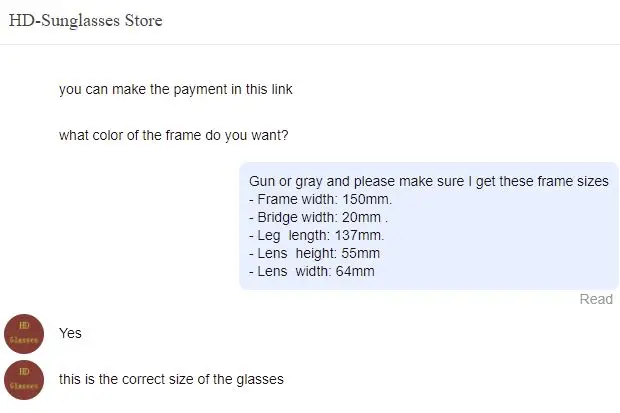Open the HD-Sunglasses Store chat title

(85, 21)
